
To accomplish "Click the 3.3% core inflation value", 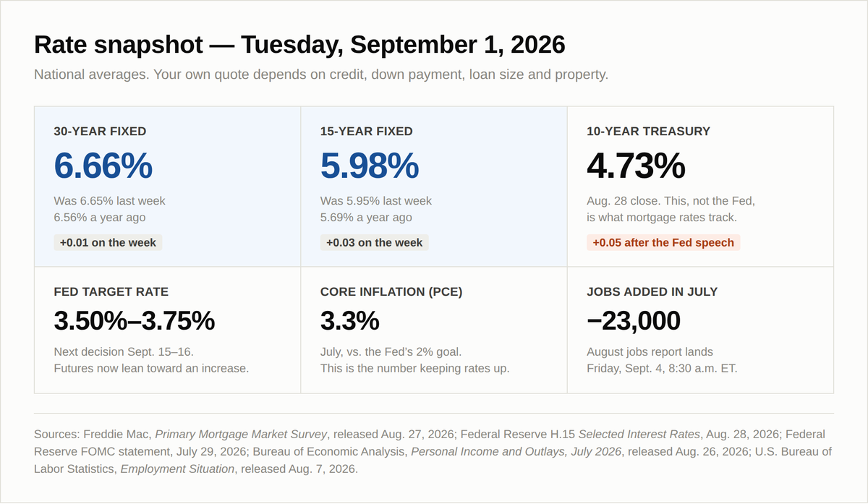I will [x=350, y=320].
